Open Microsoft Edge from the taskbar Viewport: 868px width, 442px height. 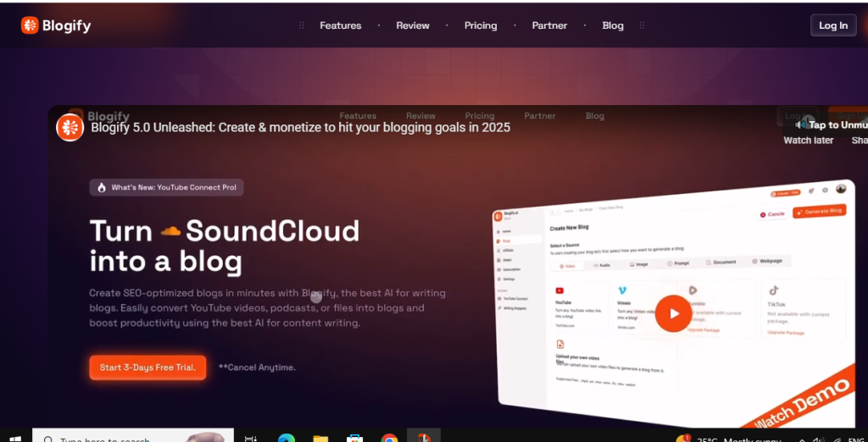[287, 438]
